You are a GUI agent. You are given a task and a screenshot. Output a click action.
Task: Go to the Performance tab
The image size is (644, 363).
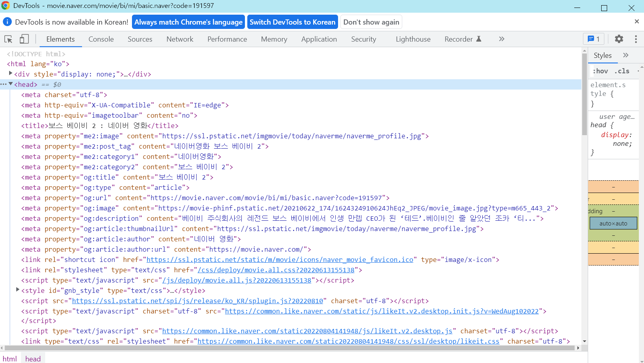227,39
